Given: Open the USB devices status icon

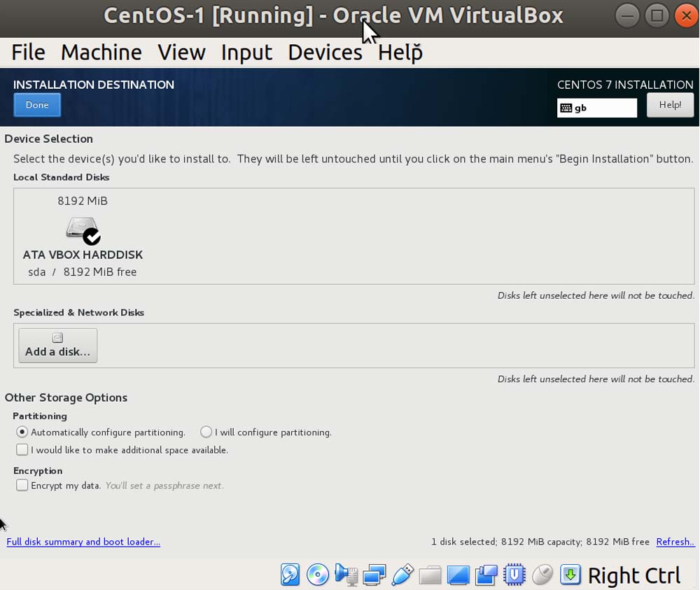Looking at the screenshot, I should pos(402,575).
